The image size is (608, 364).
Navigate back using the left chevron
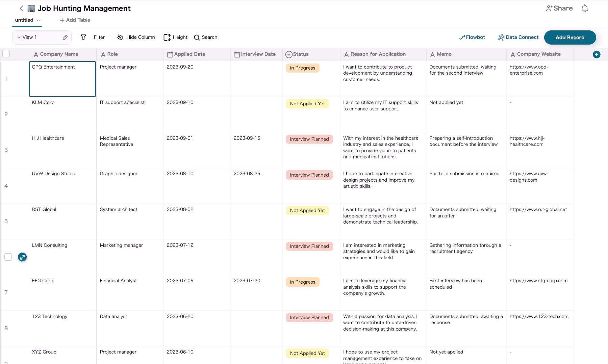(21, 8)
